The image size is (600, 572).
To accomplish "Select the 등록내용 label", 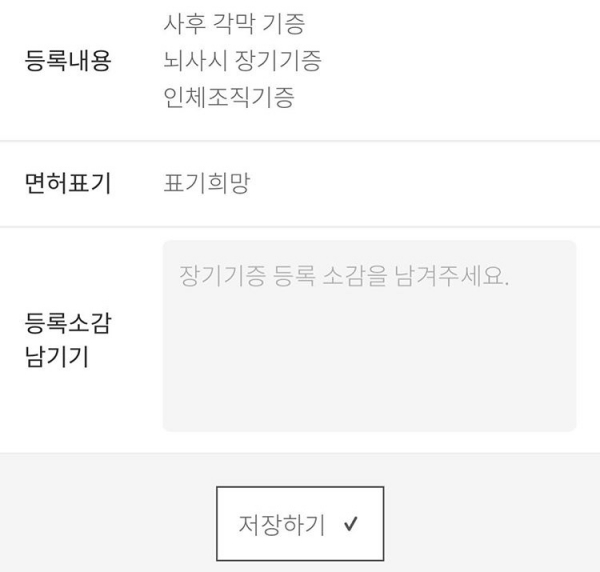I will (68, 61).
